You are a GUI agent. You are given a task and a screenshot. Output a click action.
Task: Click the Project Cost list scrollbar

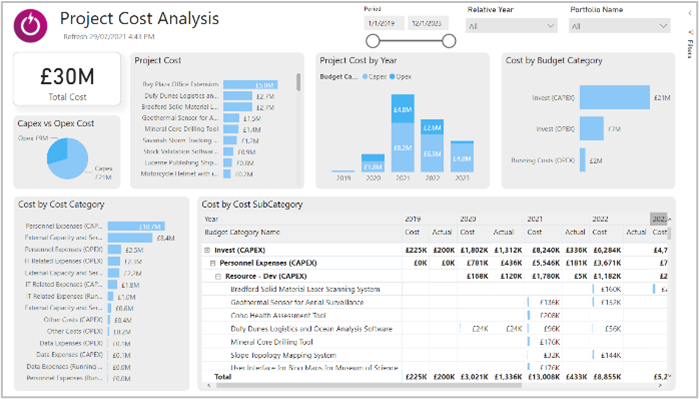click(x=298, y=82)
